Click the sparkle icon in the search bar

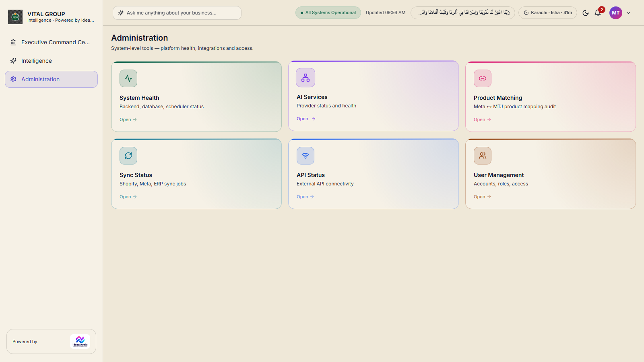[x=121, y=13]
